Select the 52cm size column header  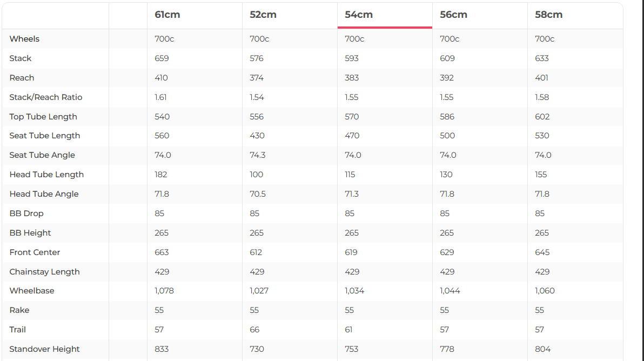tap(263, 15)
